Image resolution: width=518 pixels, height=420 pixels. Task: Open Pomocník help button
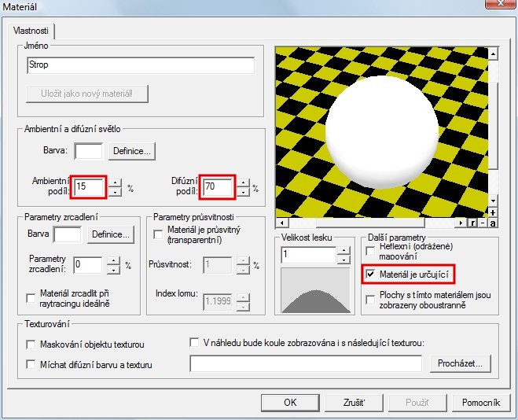click(481, 403)
